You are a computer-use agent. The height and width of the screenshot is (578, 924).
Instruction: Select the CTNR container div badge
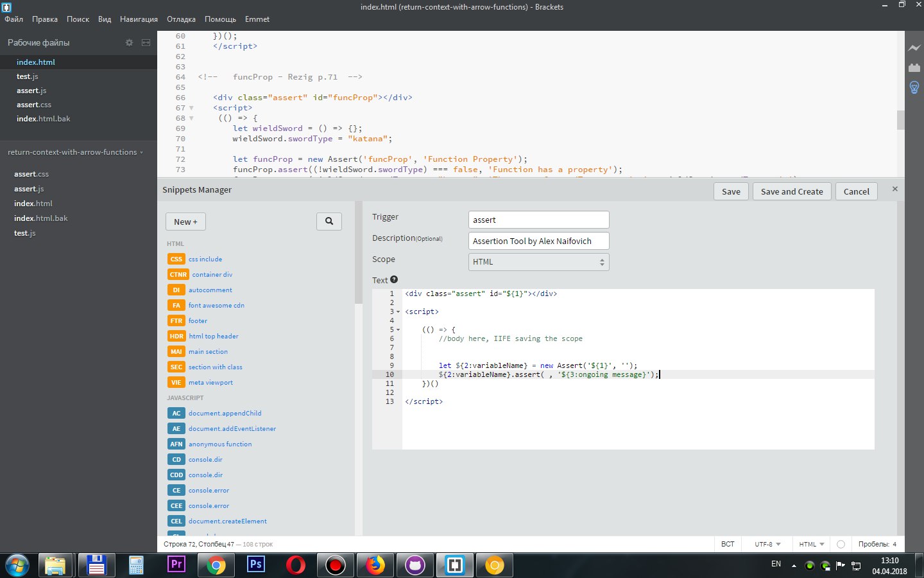tap(178, 274)
